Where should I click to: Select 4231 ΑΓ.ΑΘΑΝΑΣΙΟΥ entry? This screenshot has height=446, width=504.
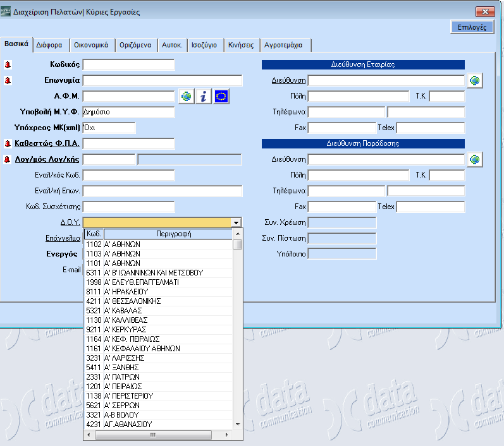click(158, 424)
